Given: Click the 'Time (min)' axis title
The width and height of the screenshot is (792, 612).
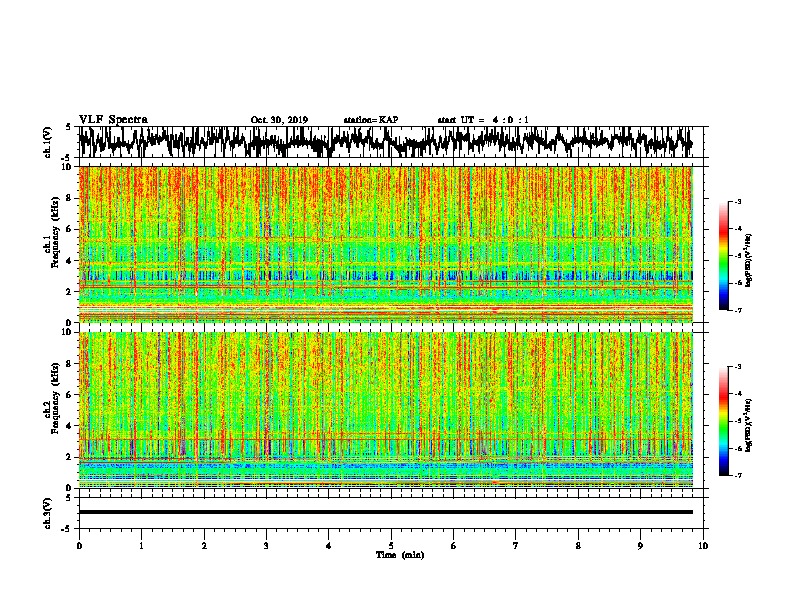Looking at the screenshot, I should [x=400, y=555].
